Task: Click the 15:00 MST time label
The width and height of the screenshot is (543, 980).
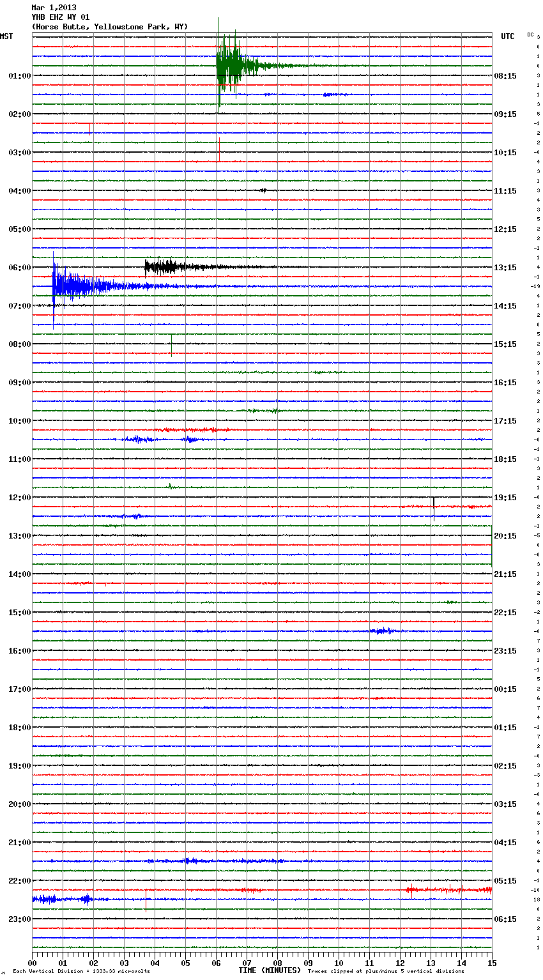Action: (20, 613)
